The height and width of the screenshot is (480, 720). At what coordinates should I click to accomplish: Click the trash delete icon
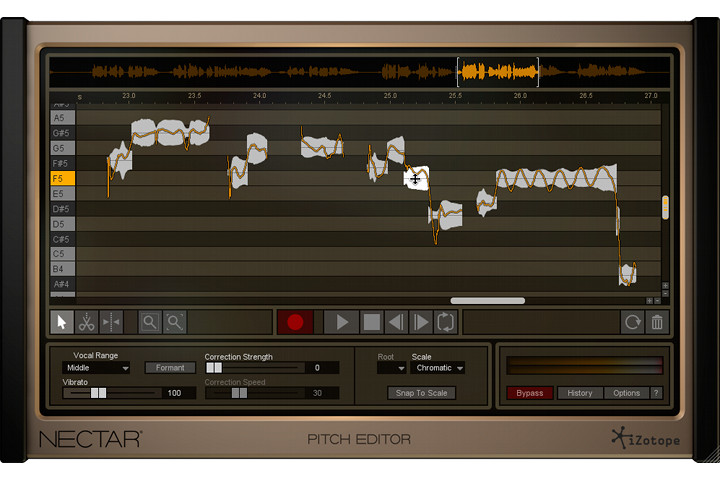pyautogui.click(x=657, y=322)
